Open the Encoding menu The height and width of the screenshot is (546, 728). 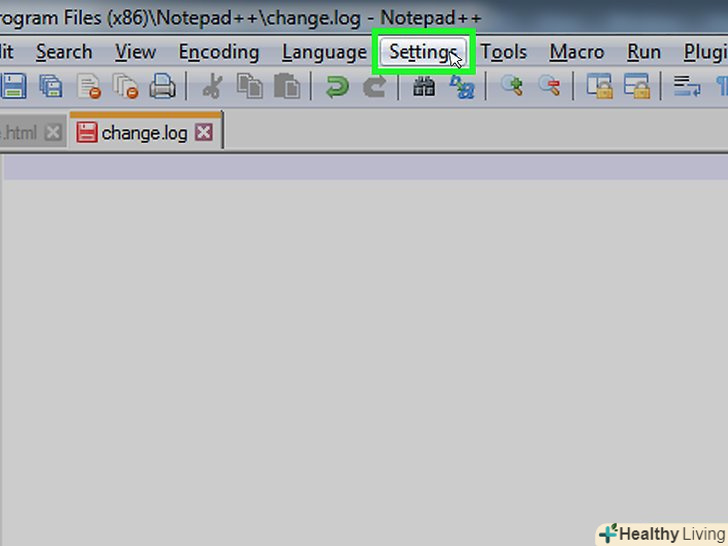tap(219, 52)
